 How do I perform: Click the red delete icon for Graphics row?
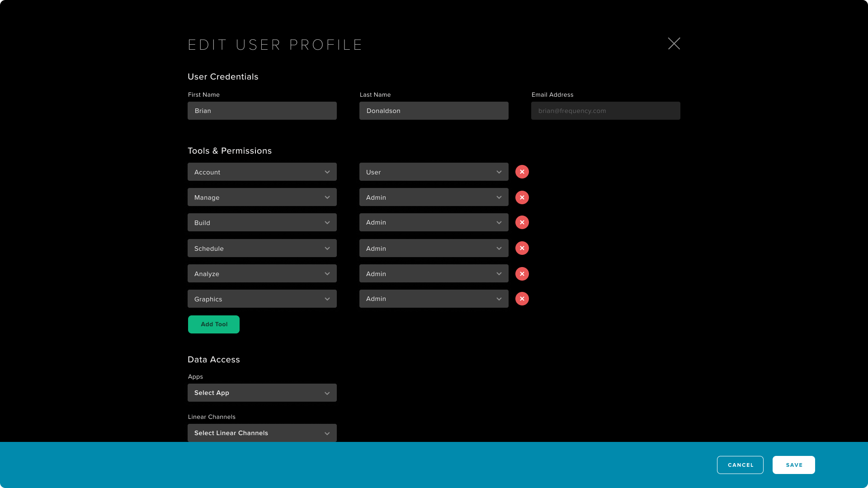[x=522, y=299]
